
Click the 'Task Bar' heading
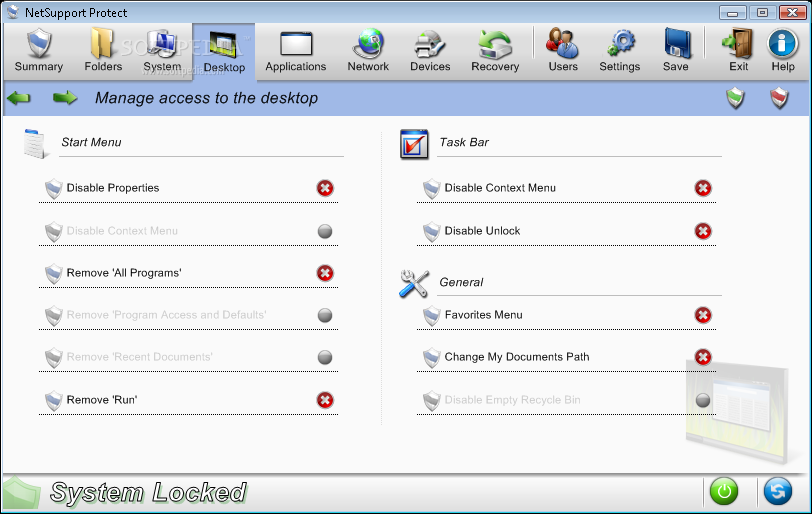(x=464, y=142)
